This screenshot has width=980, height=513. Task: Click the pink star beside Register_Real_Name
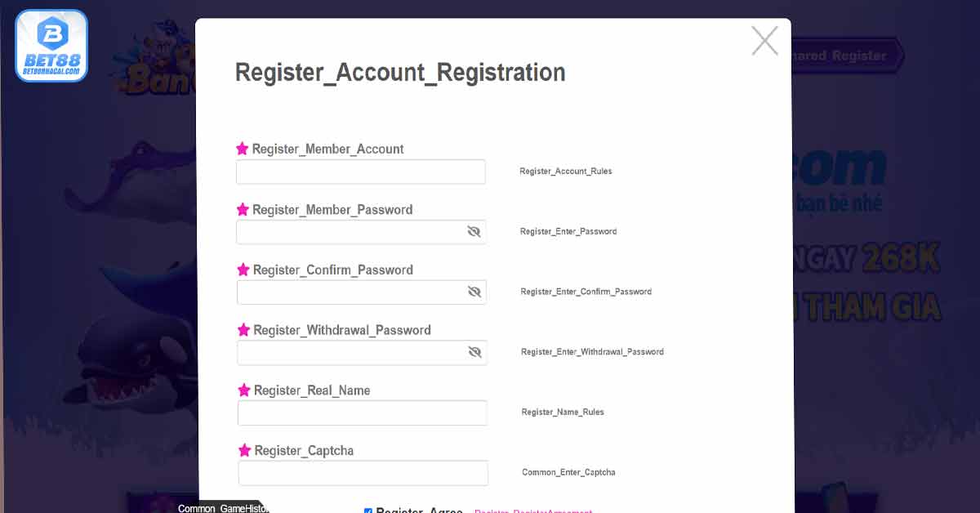click(x=244, y=390)
